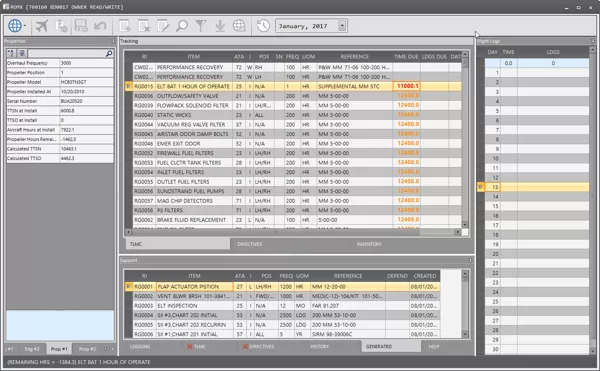Click the Tracking grid scroll right arrow

tap(457, 232)
